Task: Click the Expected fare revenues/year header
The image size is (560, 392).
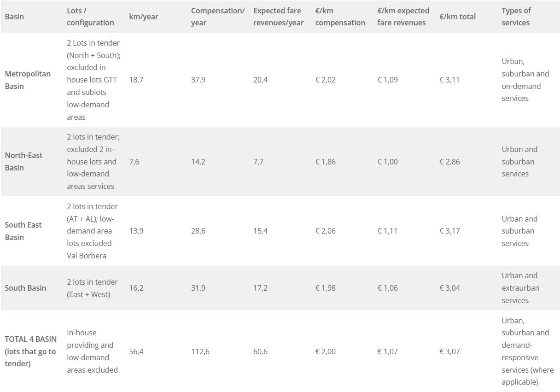Action: [x=279, y=17]
